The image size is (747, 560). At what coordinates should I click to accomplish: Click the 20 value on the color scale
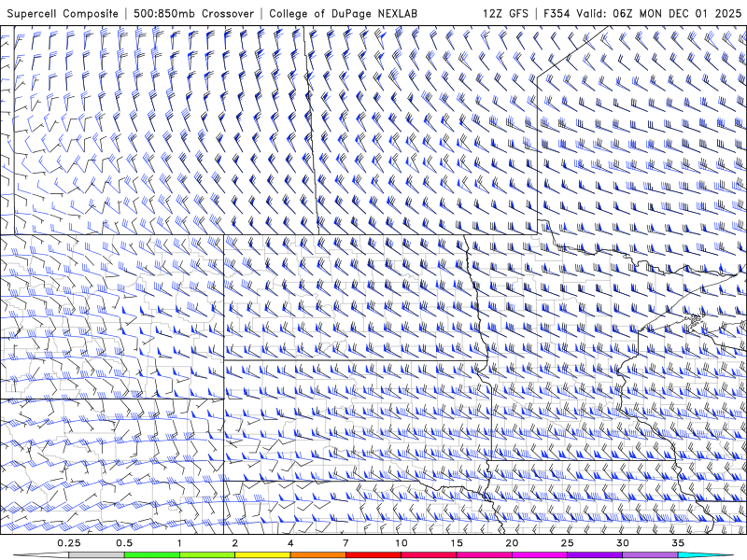coord(512,543)
